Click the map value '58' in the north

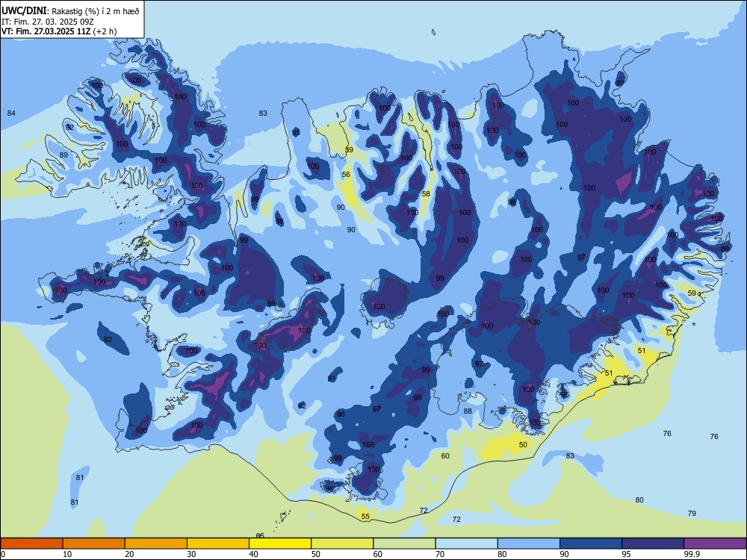[x=426, y=193]
